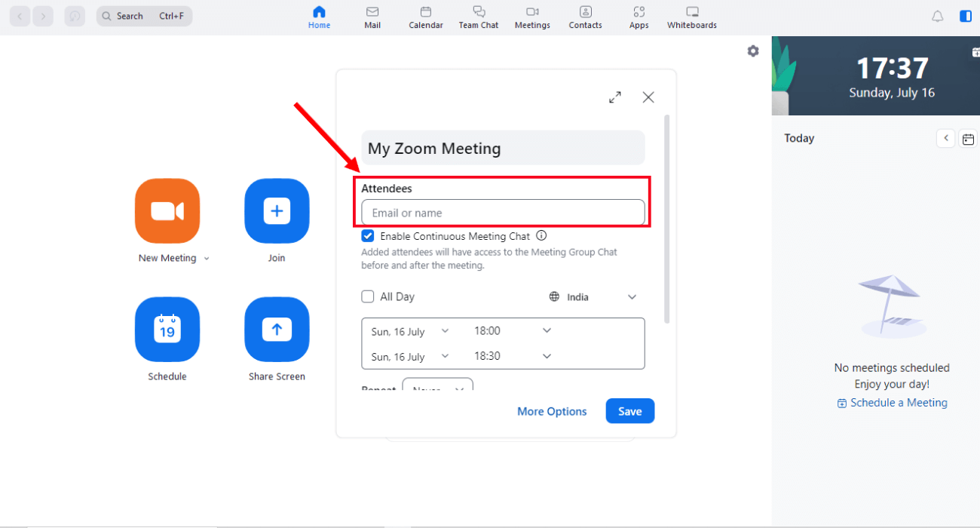Open the history clock icon

75,16
